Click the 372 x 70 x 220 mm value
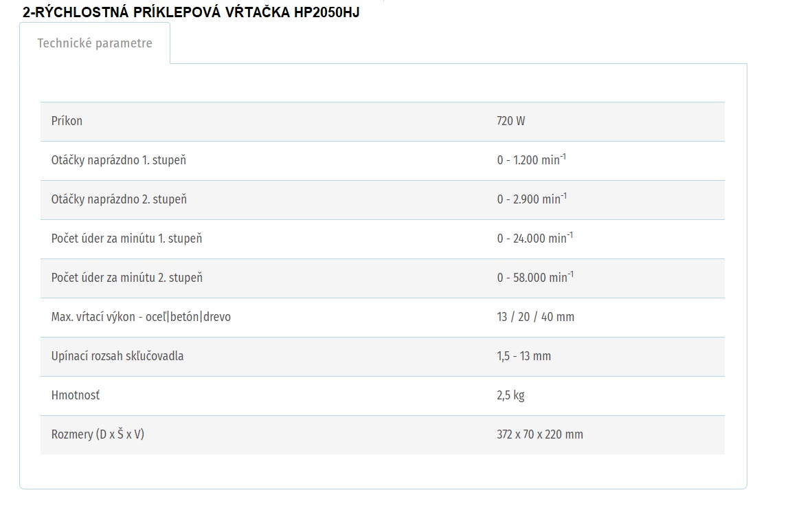 [540, 434]
